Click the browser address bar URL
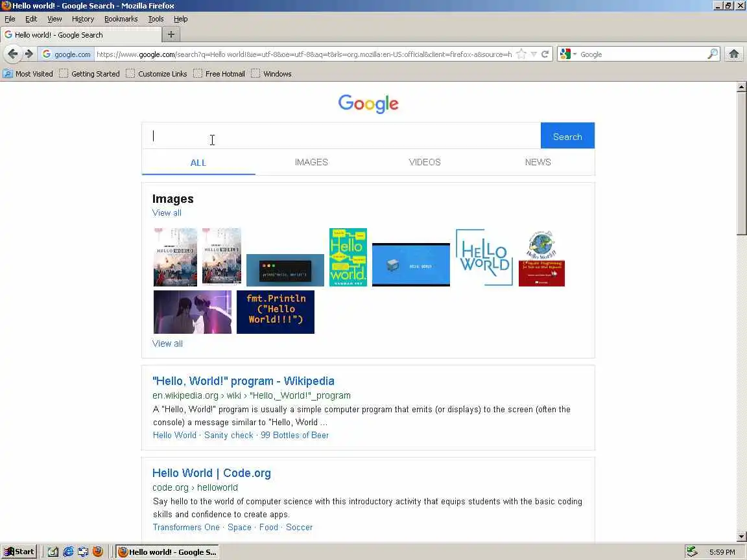Image resolution: width=747 pixels, height=560 pixels. click(x=304, y=54)
